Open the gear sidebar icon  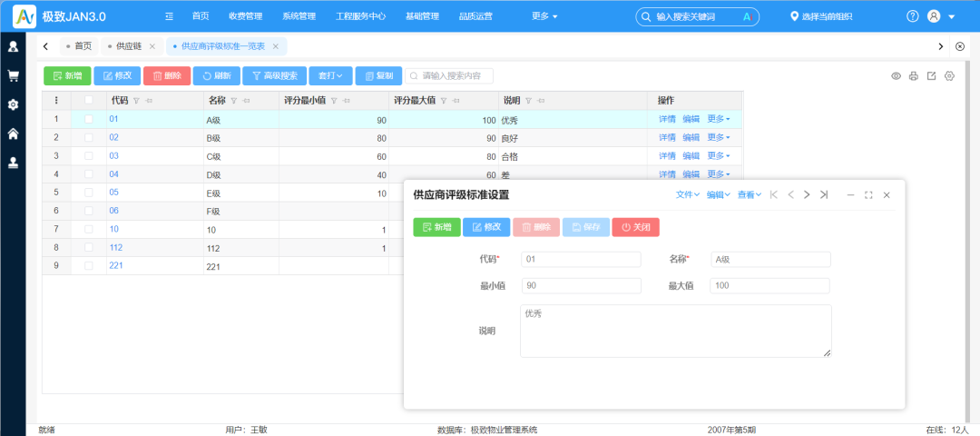13,104
